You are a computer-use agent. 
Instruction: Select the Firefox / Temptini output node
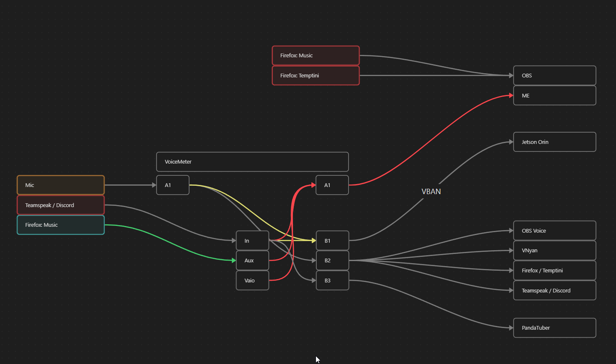(554, 270)
